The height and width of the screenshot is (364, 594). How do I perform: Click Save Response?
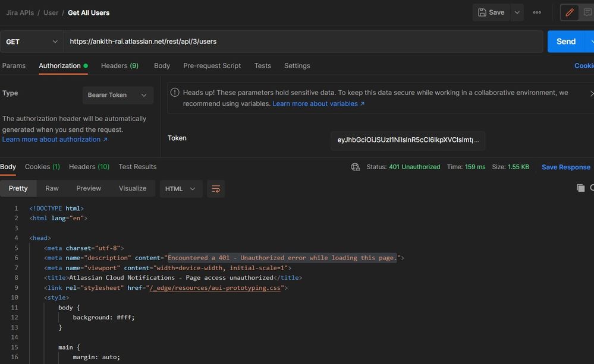[x=566, y=167]
